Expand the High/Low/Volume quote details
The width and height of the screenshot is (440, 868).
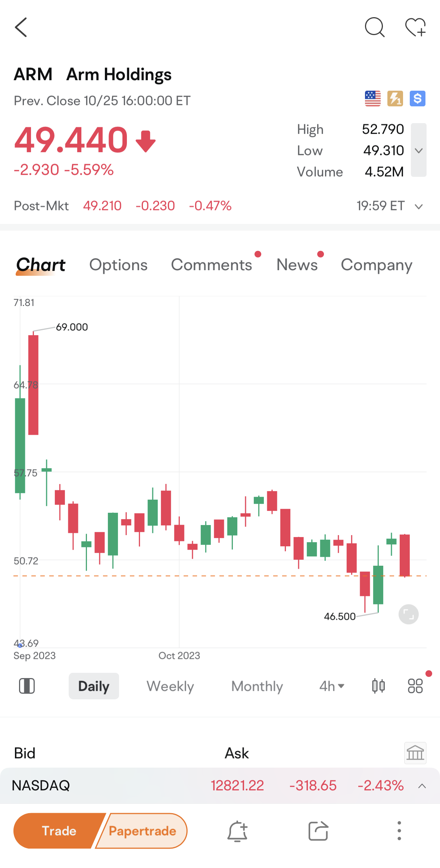[x=419, y=150]
